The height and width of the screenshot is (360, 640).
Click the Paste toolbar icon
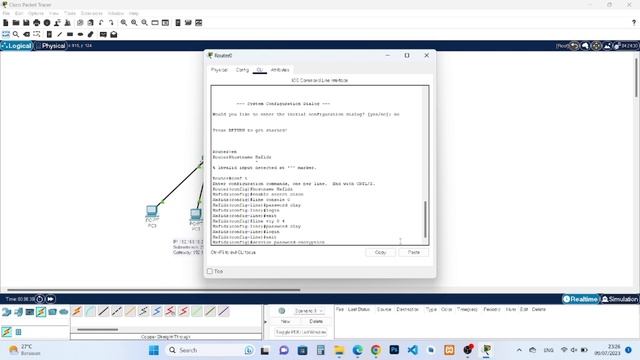tap(91, 23)
